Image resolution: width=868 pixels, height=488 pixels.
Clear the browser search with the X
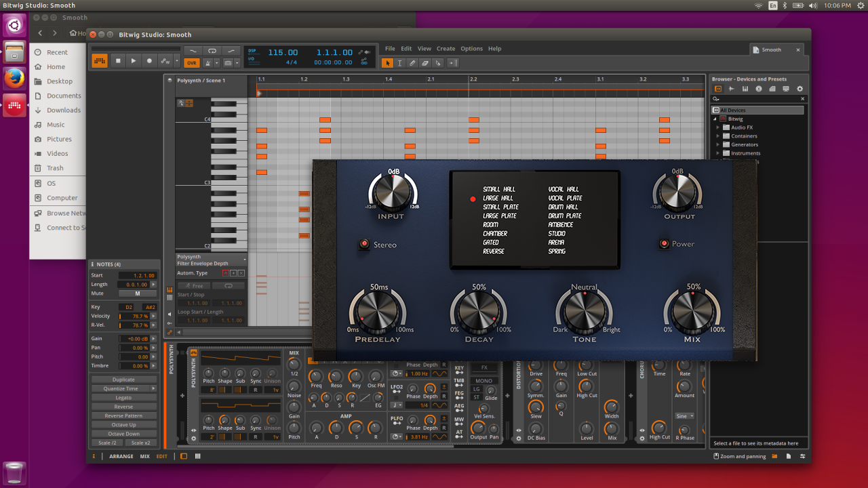point(803,99)
